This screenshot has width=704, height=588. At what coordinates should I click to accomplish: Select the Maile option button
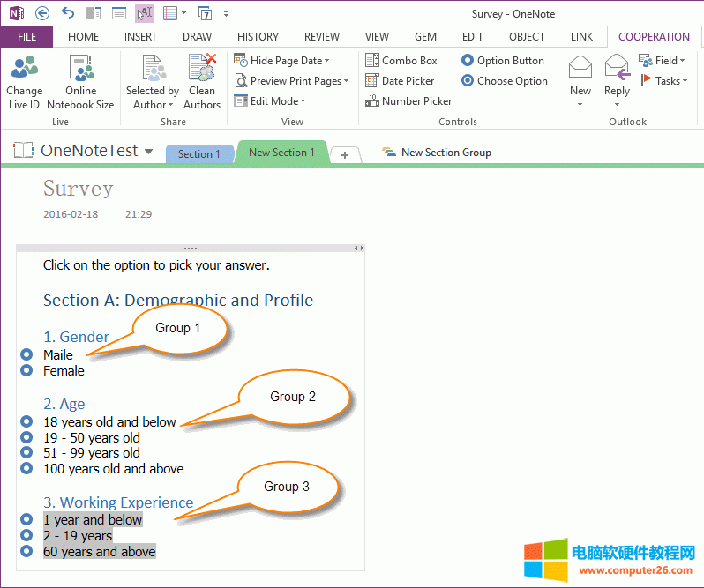(x=27, y=354)
